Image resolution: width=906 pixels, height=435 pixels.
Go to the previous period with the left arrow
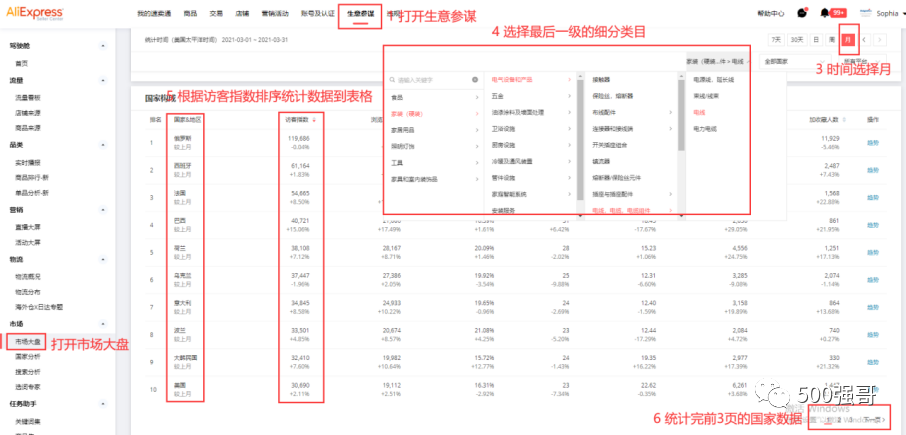(x=864, y=40)
